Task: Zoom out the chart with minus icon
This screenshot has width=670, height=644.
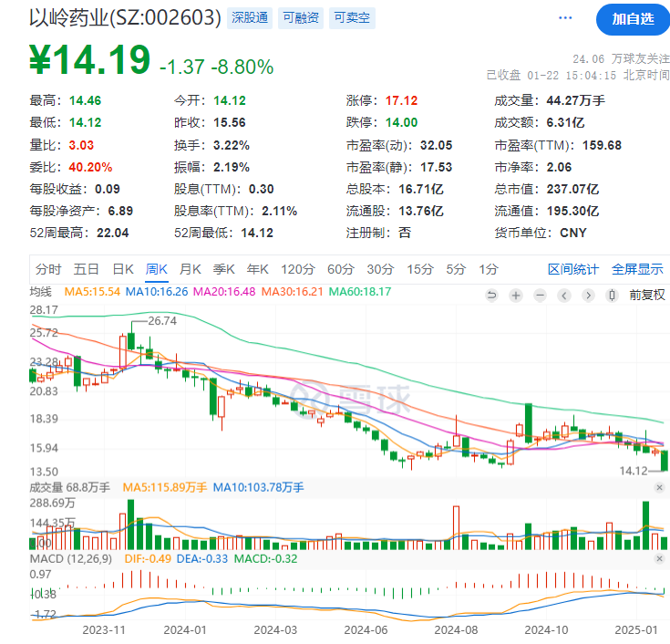Action: pyautogui.click(x=540, y=295)
